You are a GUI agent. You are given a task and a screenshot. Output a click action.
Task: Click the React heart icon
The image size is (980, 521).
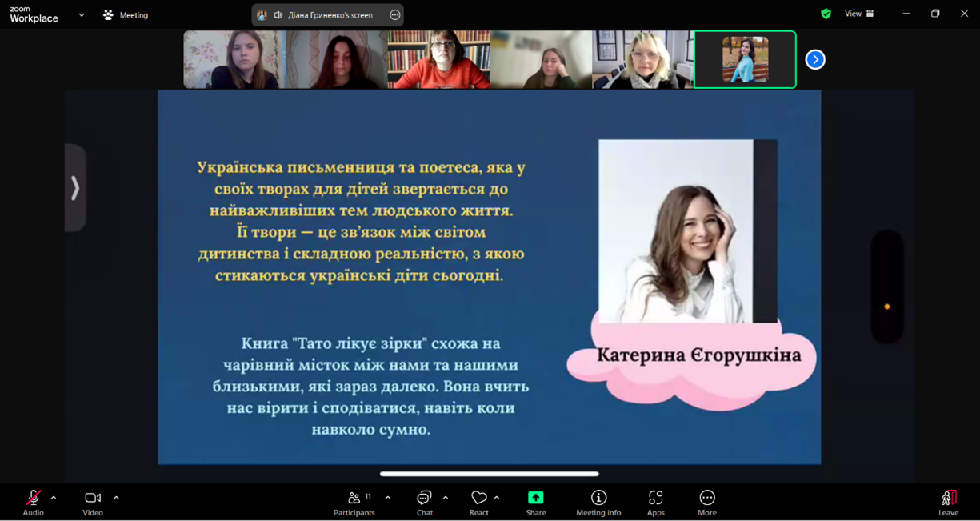click(x=478, y=503)
